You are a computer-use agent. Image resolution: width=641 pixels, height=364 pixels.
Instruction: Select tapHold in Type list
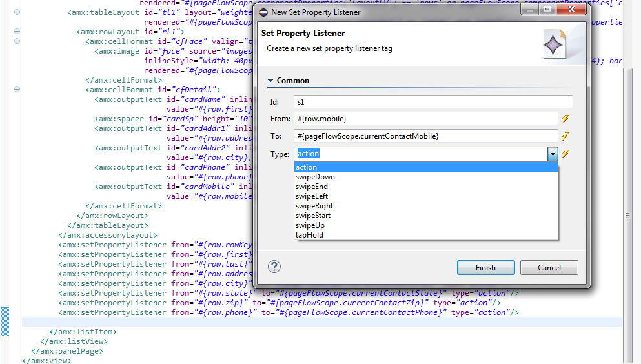(426, 235)
